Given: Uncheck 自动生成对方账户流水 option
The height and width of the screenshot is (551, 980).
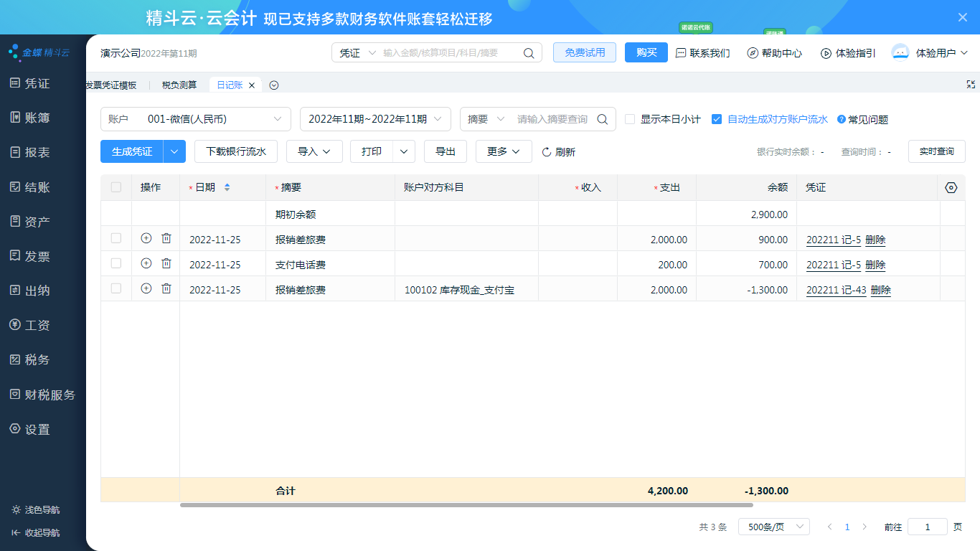Looking at the screenshot, I should [717, 119].
